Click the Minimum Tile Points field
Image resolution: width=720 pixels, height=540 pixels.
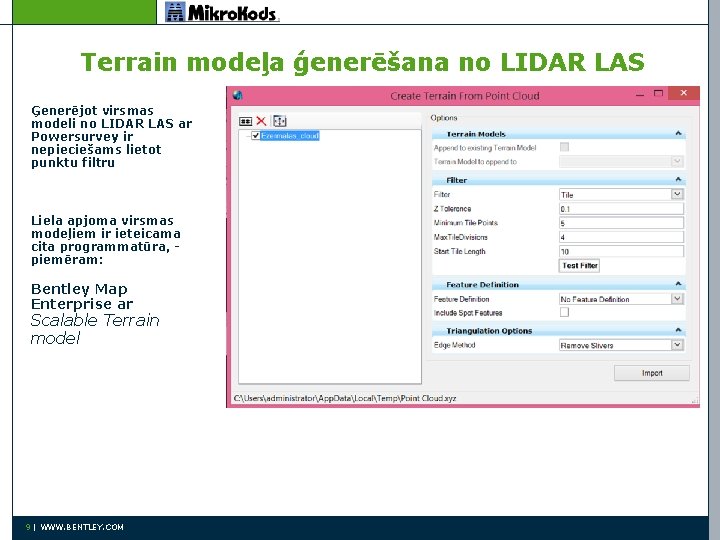click(621, 223)
